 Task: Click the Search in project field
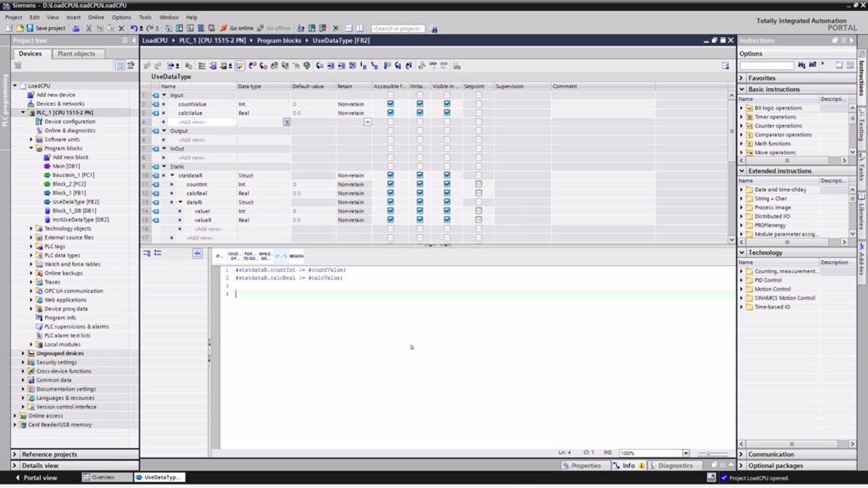[398, 28]
